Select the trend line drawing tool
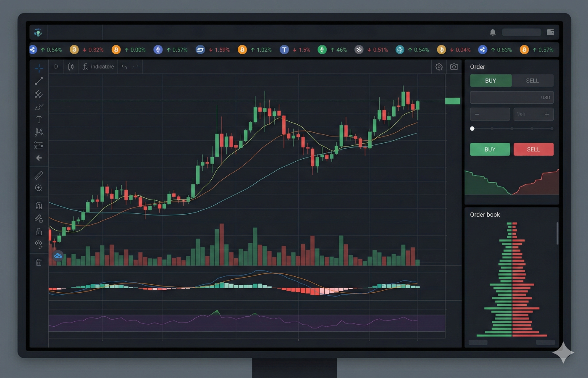Screen dimensions: 588x378 click(x=39, y=81)
